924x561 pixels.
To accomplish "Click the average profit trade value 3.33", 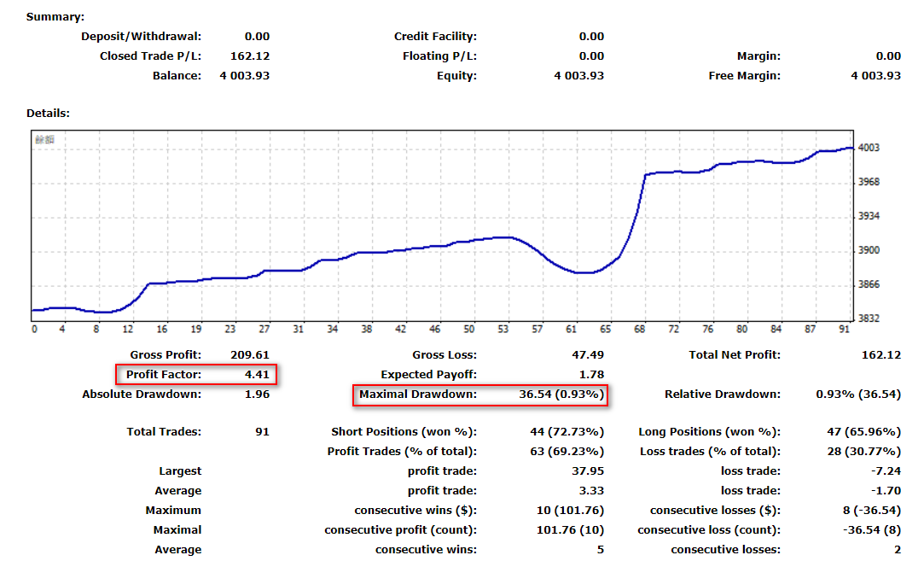I will tap(591, 490).
